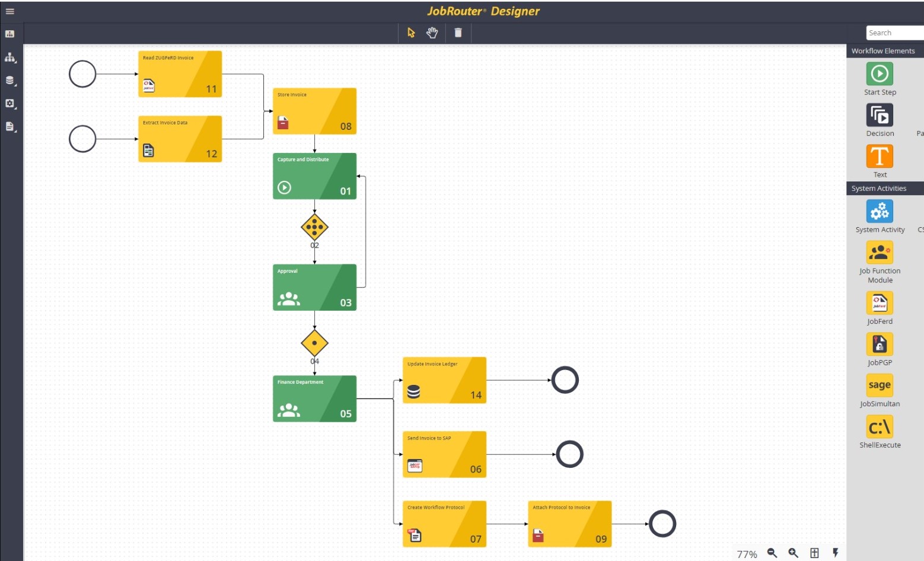Open the hamburger menu
Image resolution: width=924 pixels, height=561 pixels.
10,11
